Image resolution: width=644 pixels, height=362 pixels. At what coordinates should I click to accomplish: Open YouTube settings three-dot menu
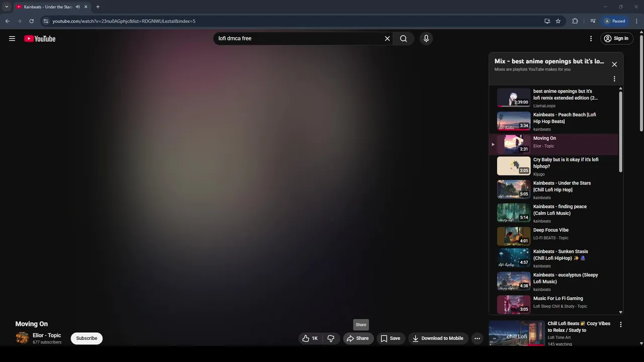pyautogui.click(x=591, y=39)
